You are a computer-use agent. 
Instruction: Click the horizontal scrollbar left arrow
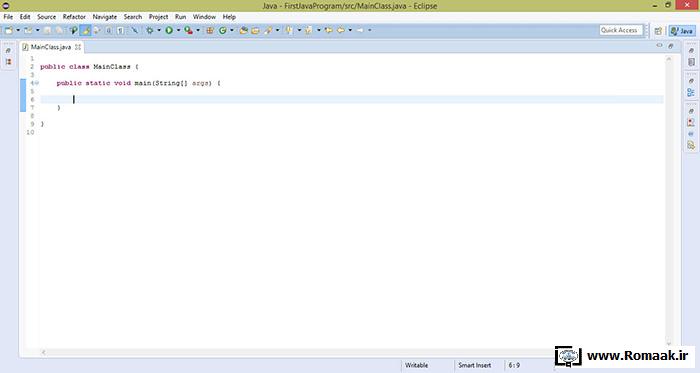tap(43, 352)
